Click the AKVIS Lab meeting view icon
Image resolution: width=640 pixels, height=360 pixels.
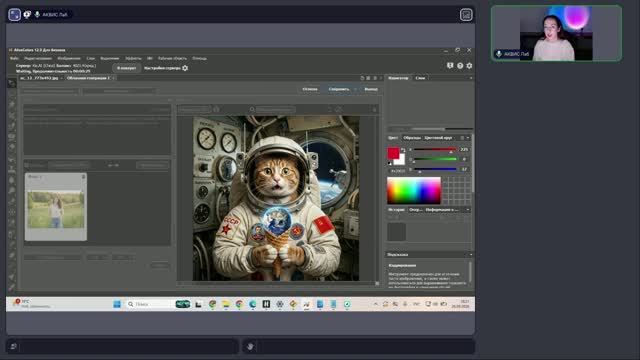[x=15, y=15]
